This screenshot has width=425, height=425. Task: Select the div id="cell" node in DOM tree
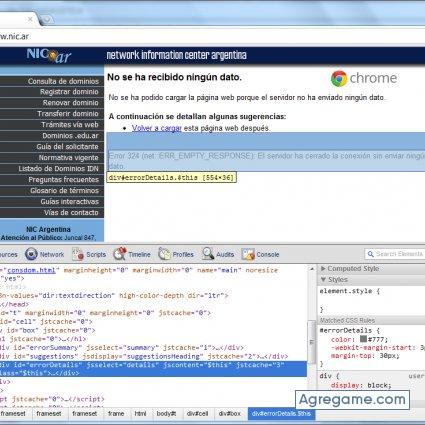click(46, 322)
